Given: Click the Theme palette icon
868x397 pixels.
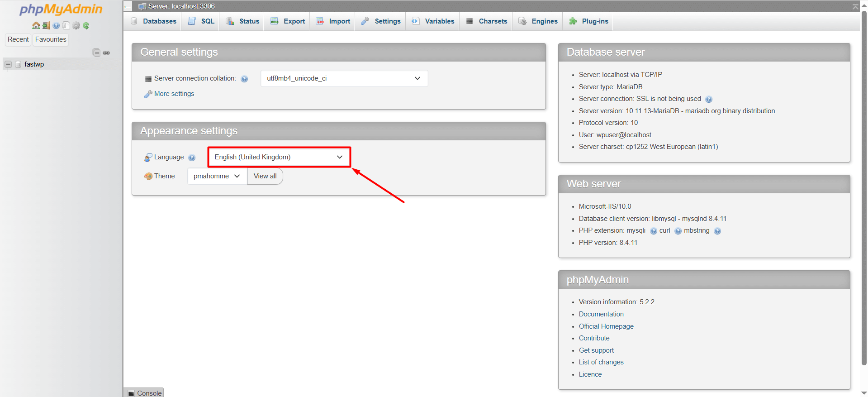Looking at the screenshot, I should [x=148, y=176].
